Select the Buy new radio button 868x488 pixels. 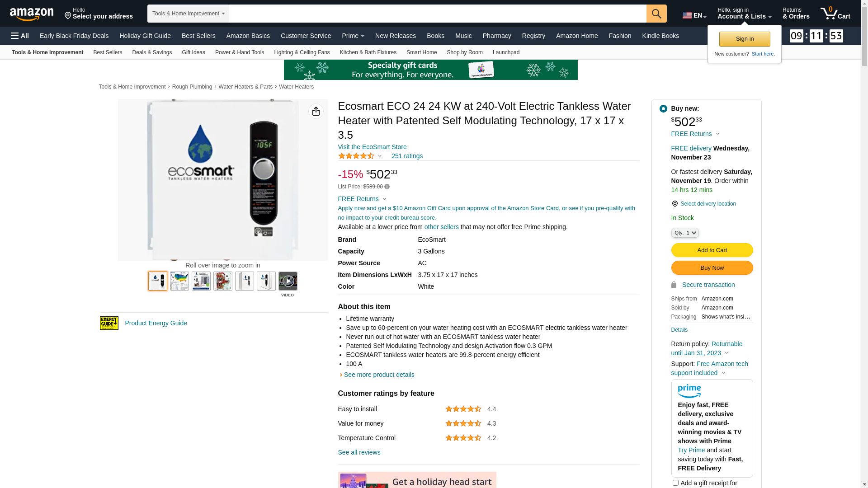[x=663, y=108]
